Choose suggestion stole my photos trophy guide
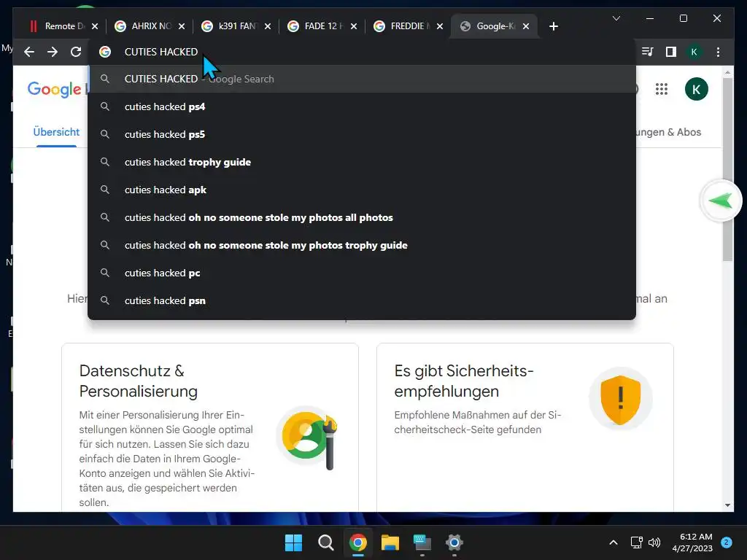Viewport: 747px width, 560px height. pos(362,245)
